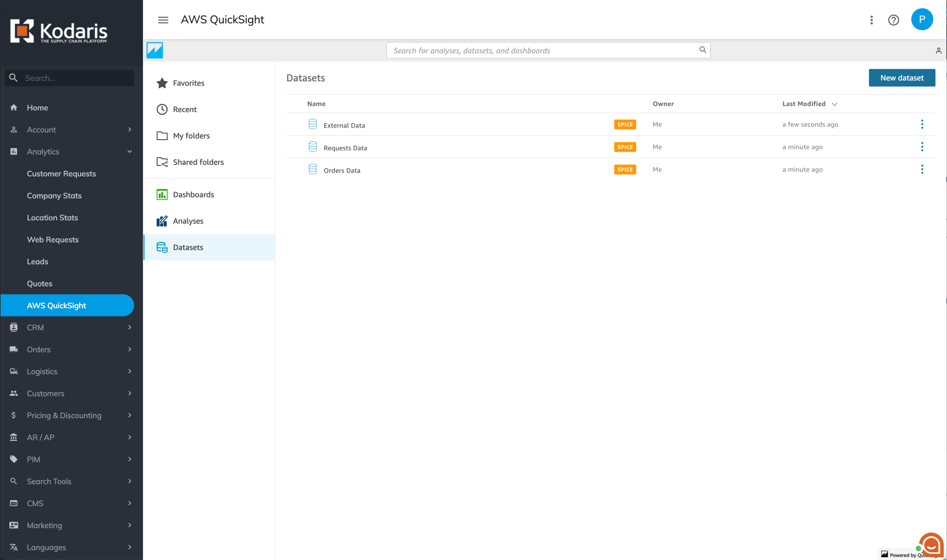The width and height of the screenshot is (947, 560).
Task: Click the Favorites star icon
Action: click(162, 83)
